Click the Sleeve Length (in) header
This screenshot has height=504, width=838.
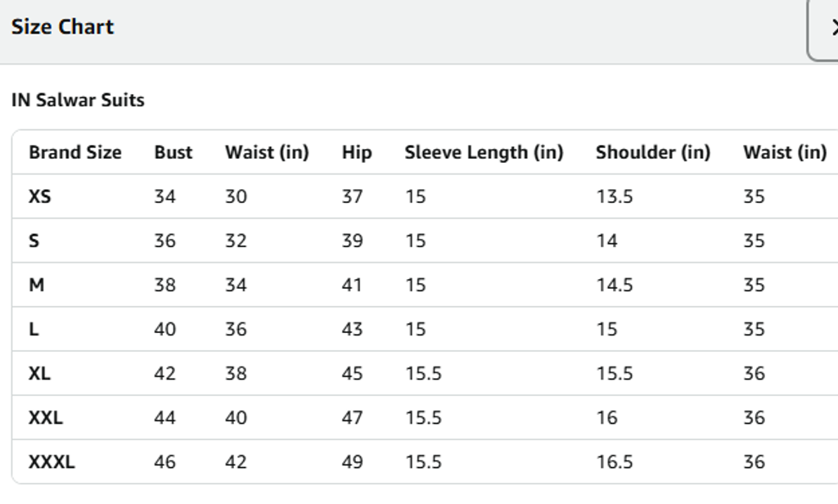click(484, 152)
